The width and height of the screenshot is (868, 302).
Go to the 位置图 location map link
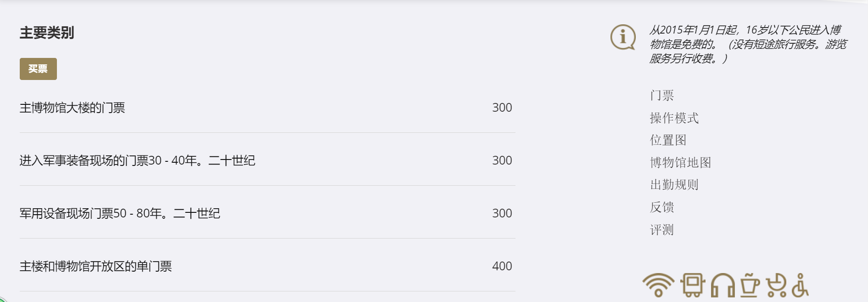coord(668,140)
